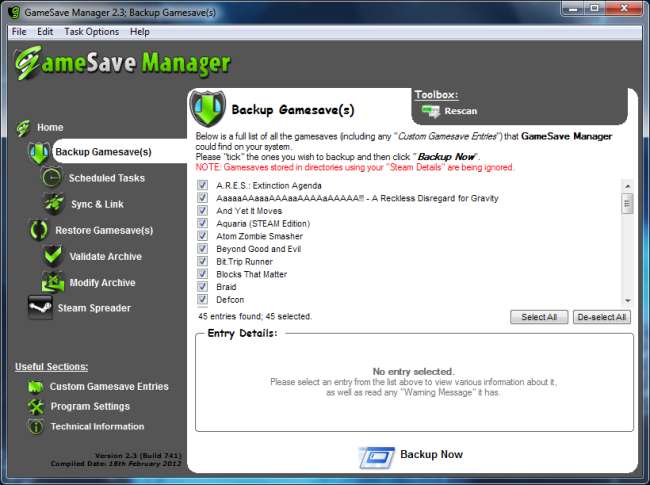The width and height of the screenshot is (650, 485).
Task: Open the Task Options menu
Action: [x=92, y=32]
